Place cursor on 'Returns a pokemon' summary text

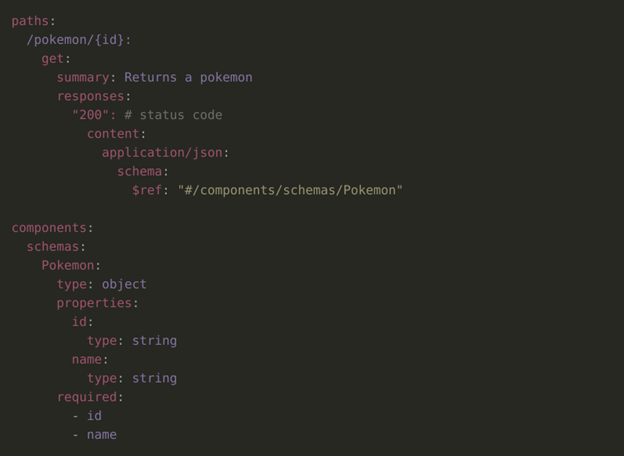click(188, 77)
